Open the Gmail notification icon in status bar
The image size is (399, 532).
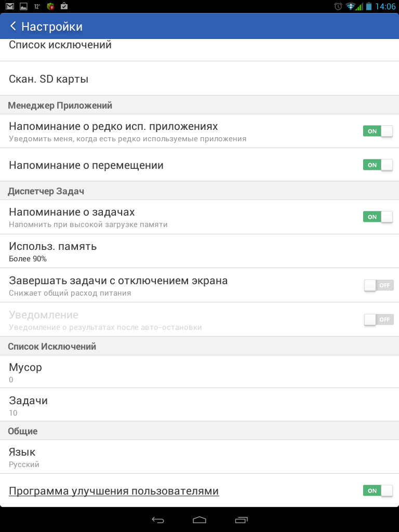coord(10,6)
